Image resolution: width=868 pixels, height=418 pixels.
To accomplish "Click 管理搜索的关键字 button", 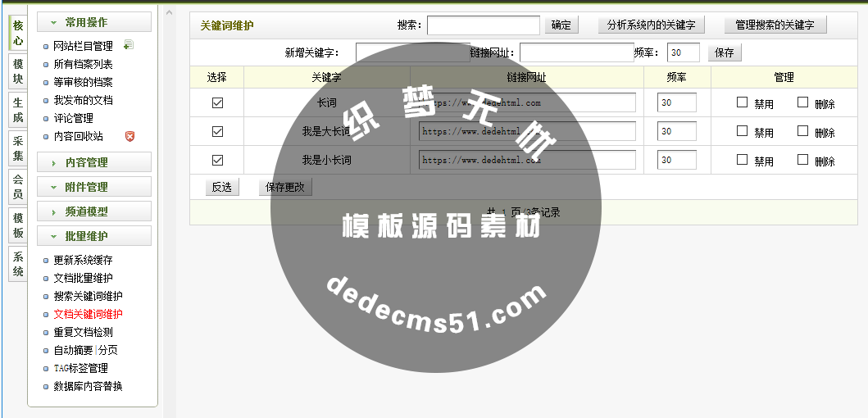I will [775, 25].
